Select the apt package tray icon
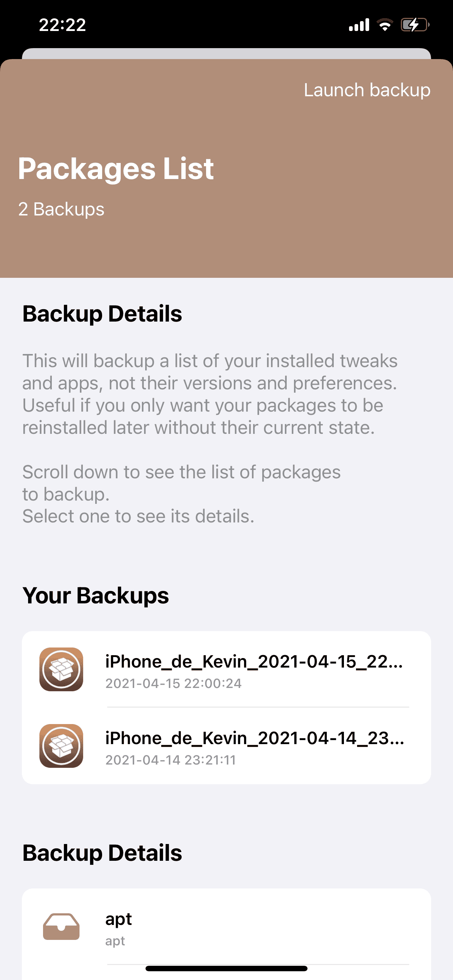This screenshot has height=980, width=453. [61, 926]
